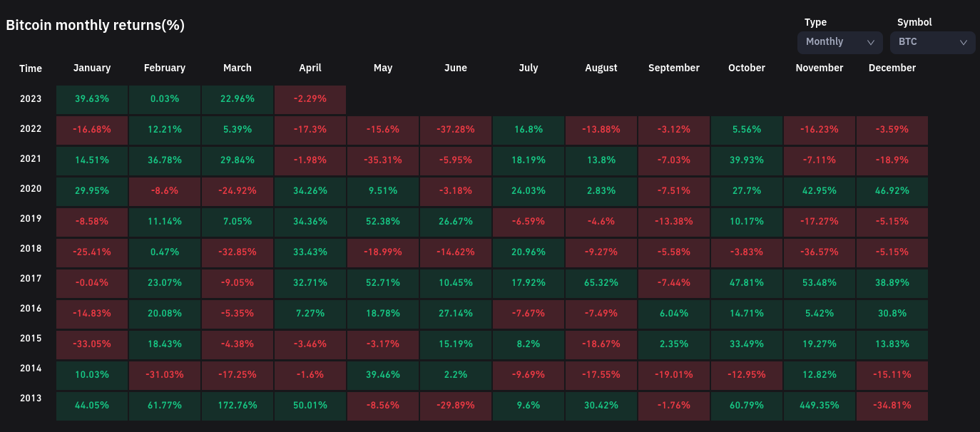Click the 65.32% cell for August 2017
Viewport: 980px width, 432px height.
coord(601,282)
